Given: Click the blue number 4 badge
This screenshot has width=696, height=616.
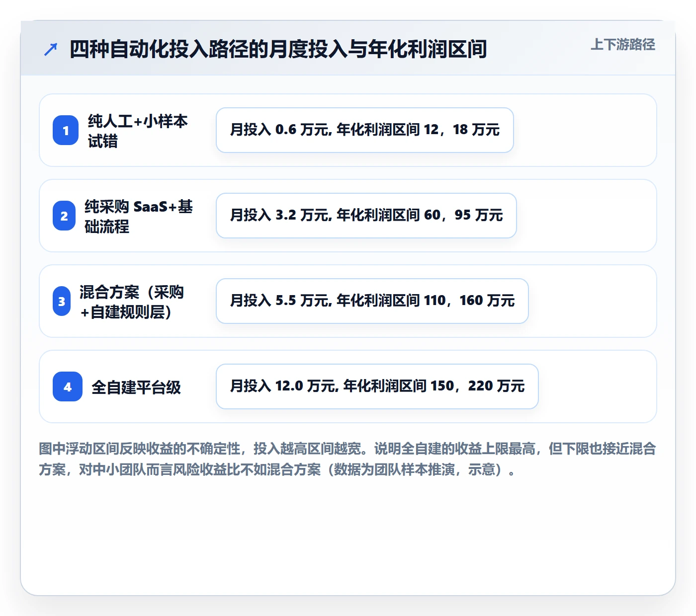Looking at the screenshot, I should click(x=68, y=386).
